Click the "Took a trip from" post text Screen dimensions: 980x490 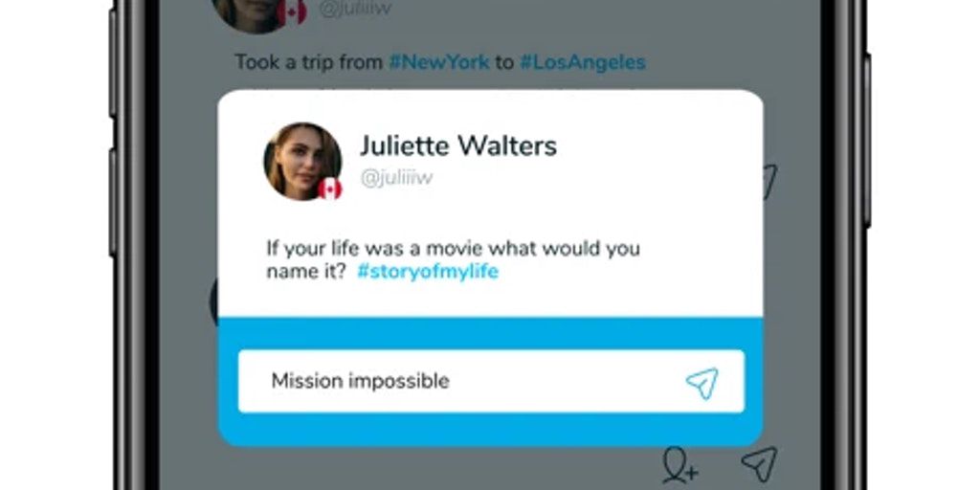click(x=309, y=62)
